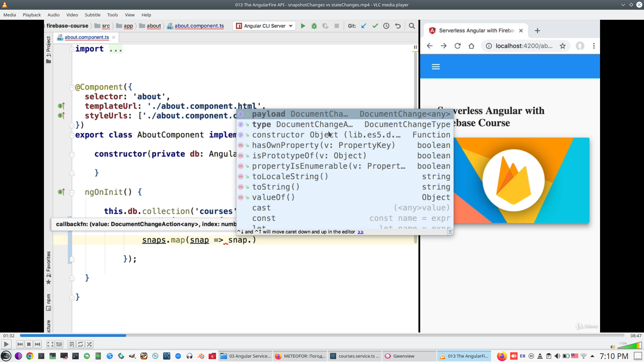
Task: Show extended settings equalizer panel
Action: click(x=59, y=344)
